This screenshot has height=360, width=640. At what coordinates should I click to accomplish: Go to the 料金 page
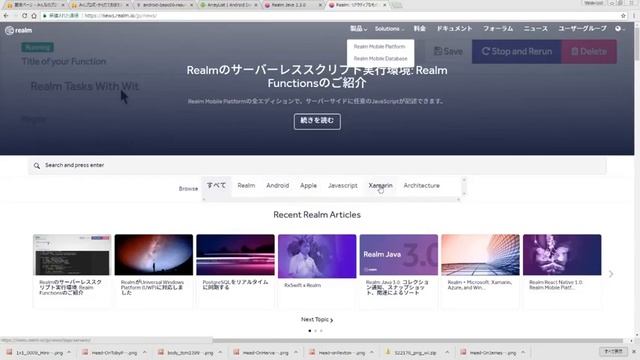(x=419, y=29)
